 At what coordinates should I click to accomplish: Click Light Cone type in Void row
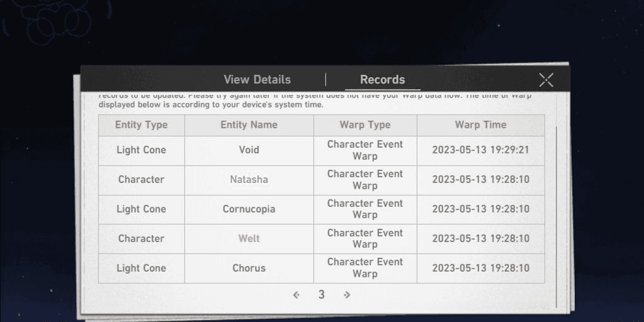tap(141, 150)
